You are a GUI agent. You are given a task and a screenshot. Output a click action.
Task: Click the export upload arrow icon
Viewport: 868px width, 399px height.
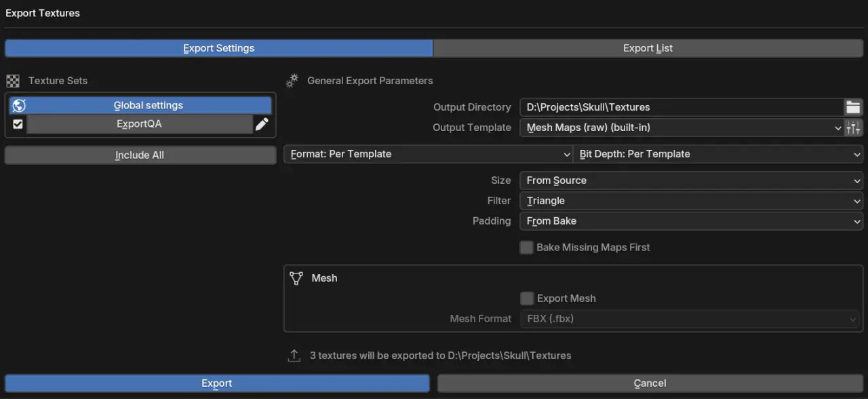[x=294, y=356]
